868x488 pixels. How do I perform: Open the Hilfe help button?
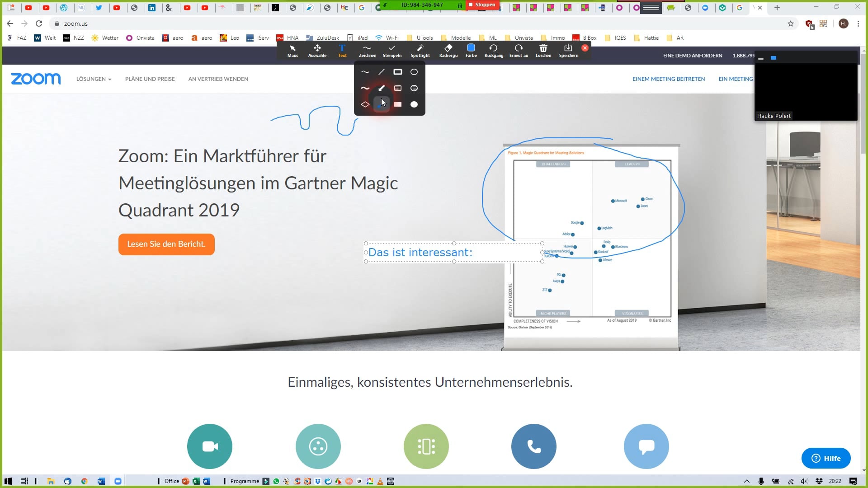[826, 458]
